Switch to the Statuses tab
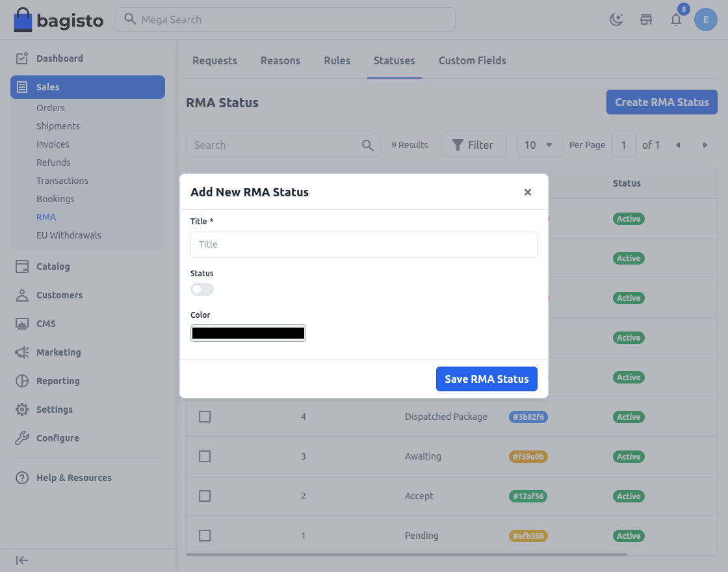 pyautogui.click(x=394, y=61)
